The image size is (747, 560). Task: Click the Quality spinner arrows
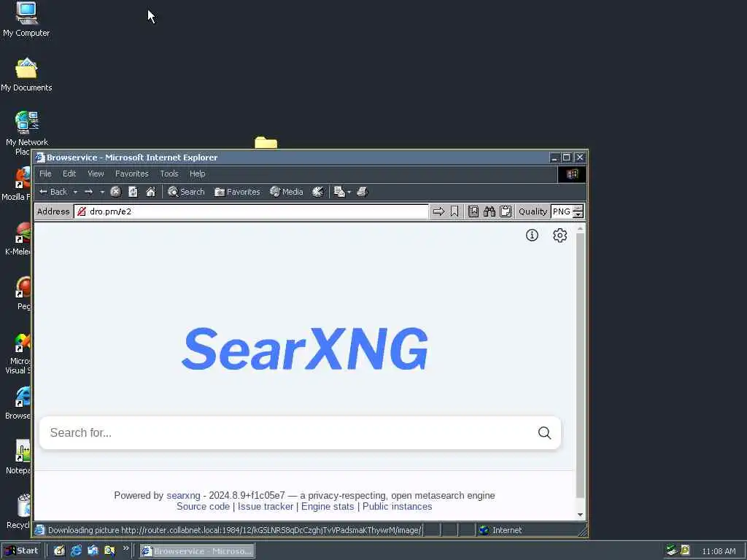[x=578, y=211]
